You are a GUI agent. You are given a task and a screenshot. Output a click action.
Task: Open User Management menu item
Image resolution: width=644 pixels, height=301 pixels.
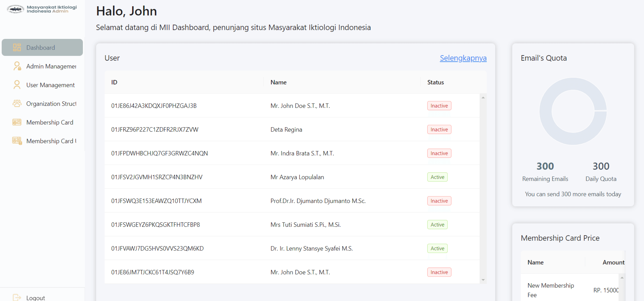click(x=50, y=85)
